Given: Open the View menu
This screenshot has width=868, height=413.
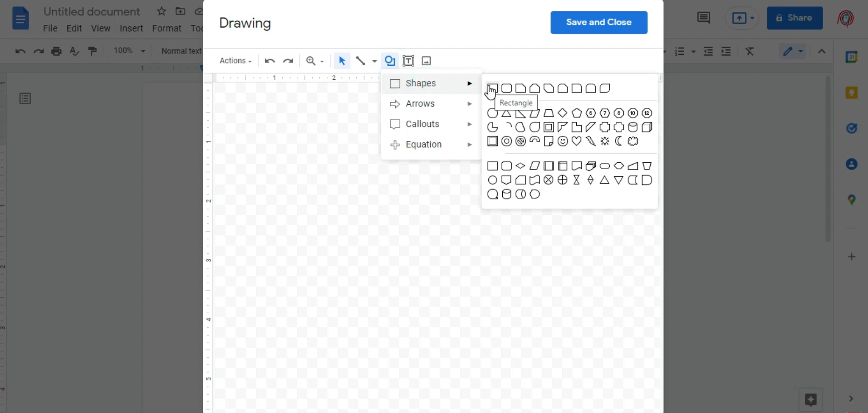Looking at the screenshot, I should tap(101, 28).
